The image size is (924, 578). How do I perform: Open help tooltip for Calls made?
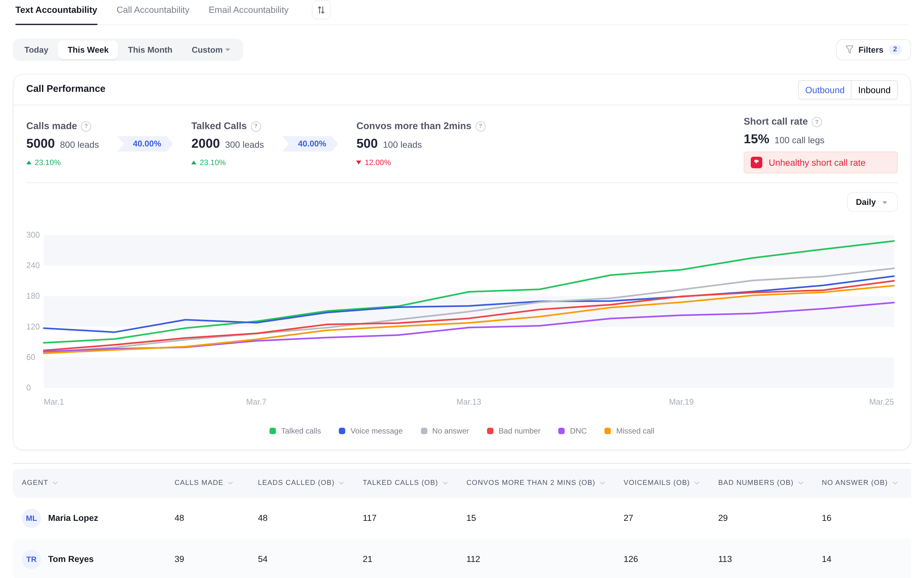[86, 126]
